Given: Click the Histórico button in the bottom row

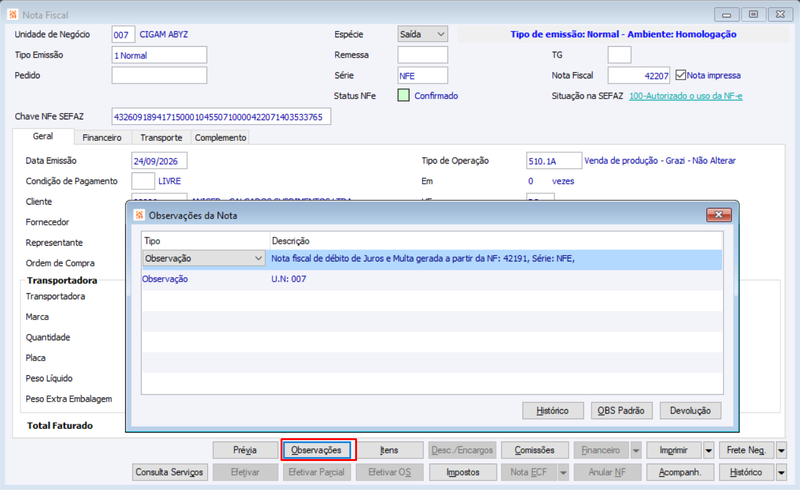Looking at the screenshot, I should [746, 472].
